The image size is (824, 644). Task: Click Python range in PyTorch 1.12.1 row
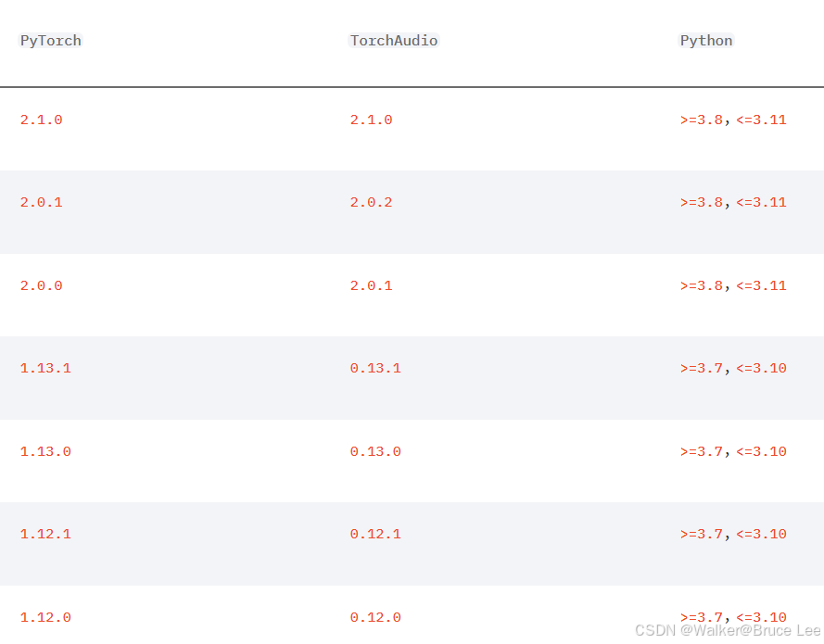tap(733, 535)
